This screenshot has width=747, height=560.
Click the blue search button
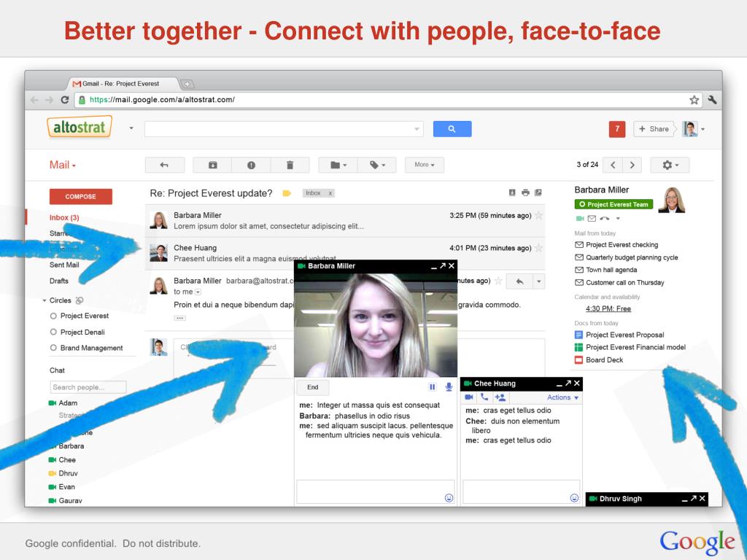452,129
